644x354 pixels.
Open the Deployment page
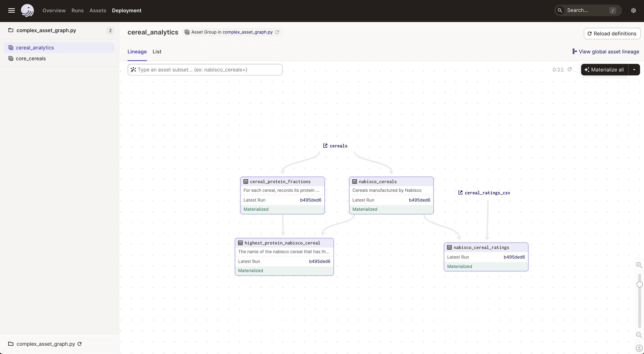(x=126, y=10)
